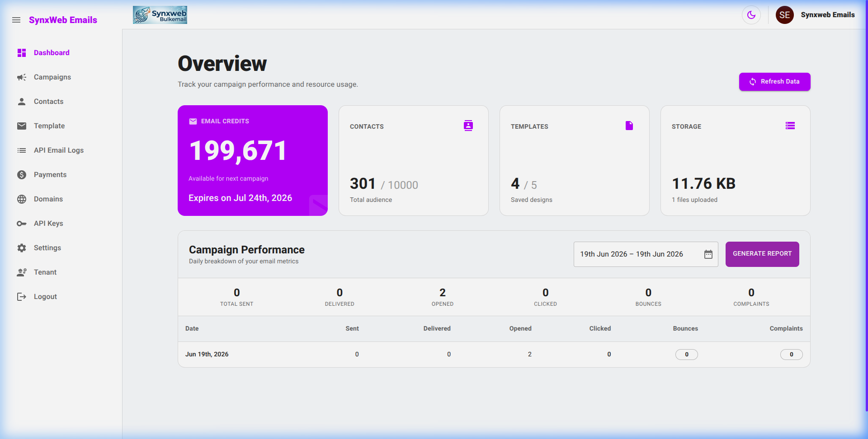Click '1 files uploaded' text
The image size is (868, 439).
(x=694, y=200)
